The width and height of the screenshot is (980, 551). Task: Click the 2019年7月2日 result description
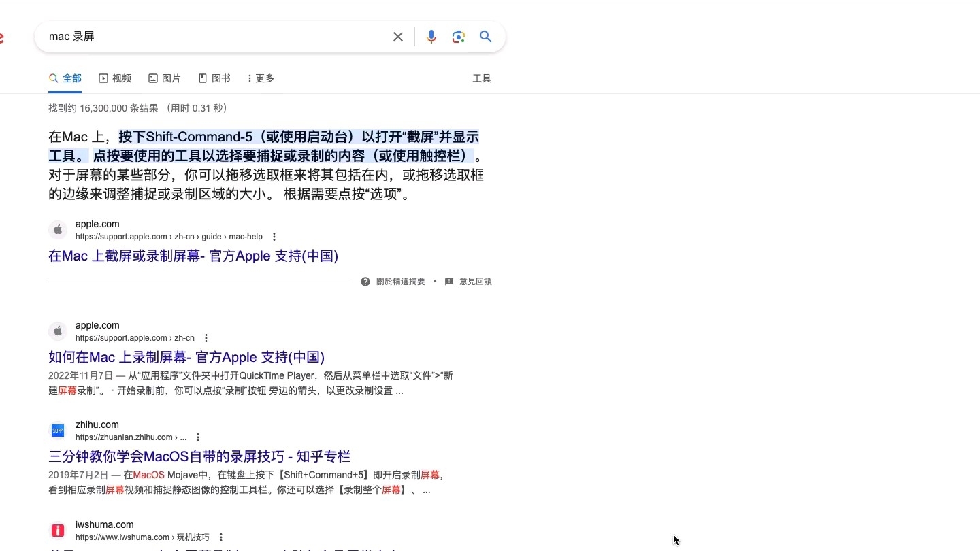pos(246,482)
